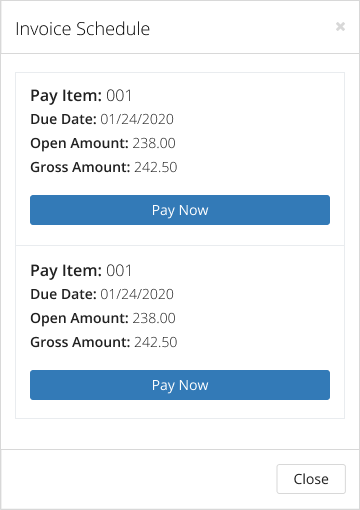
Task: Select the Pay Item label in the bottom card
Action: [66, 271]
